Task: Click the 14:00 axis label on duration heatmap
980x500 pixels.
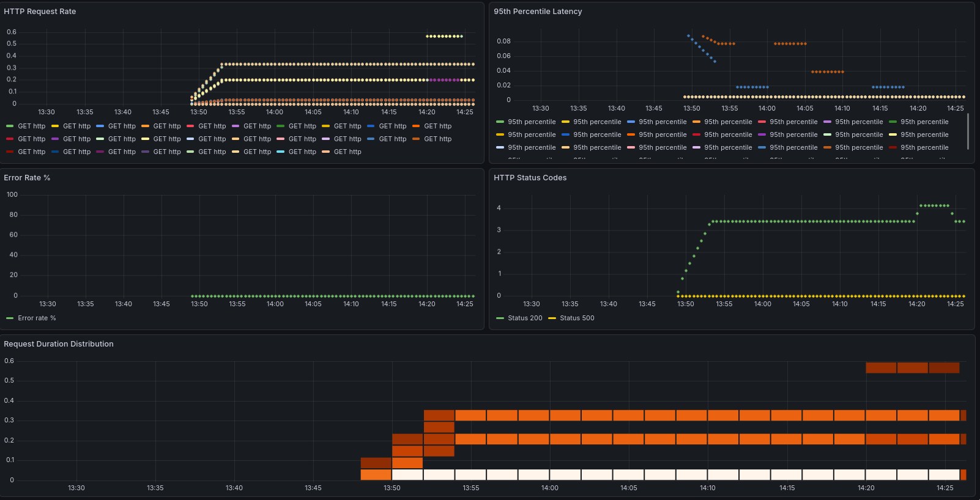Action: [x=549, y=488]
